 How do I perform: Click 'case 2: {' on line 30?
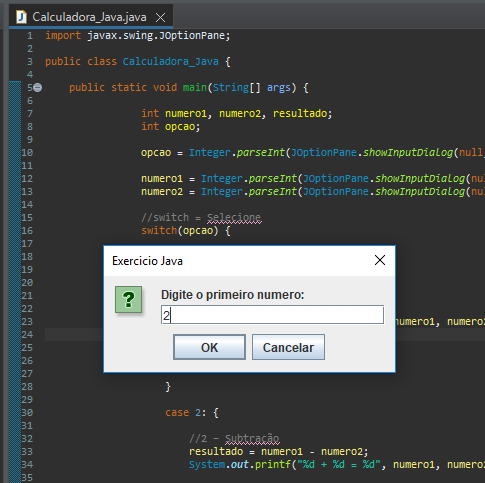pos(192,413)
